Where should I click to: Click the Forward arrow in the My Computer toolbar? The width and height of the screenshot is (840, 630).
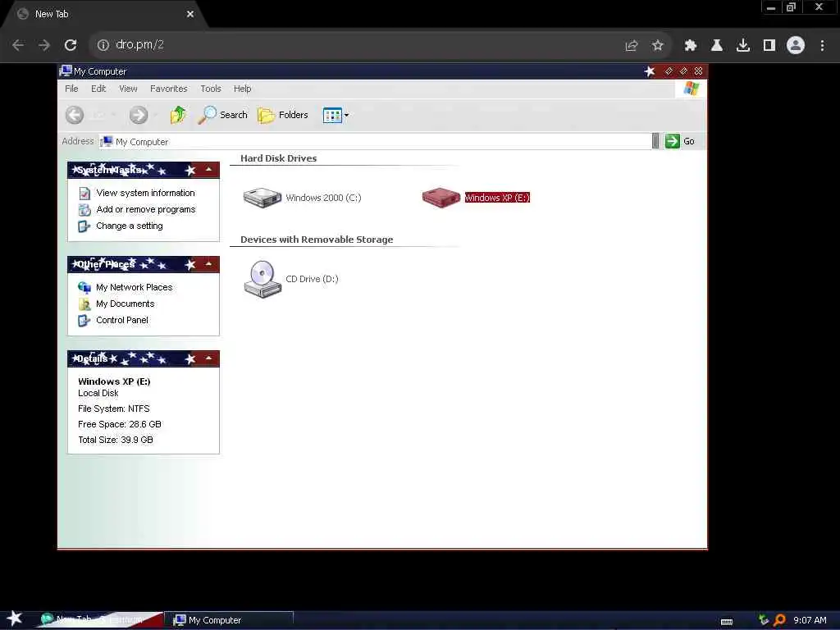click(139, 115)
